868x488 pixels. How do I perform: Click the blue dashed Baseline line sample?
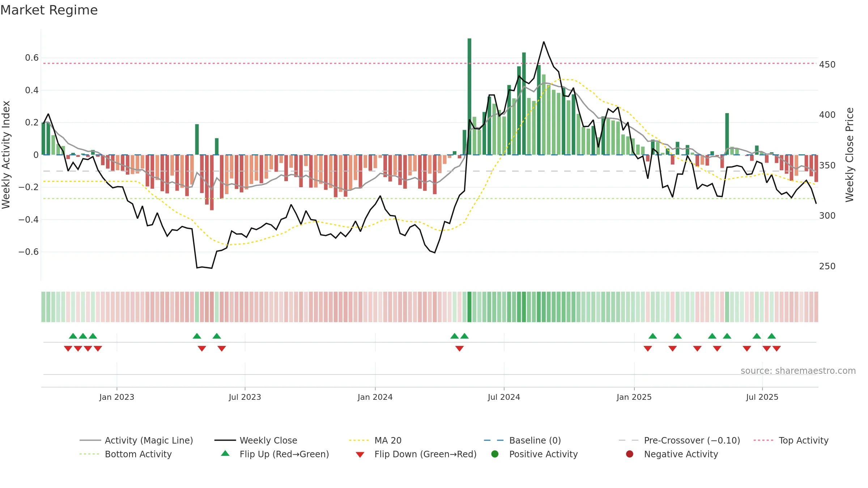[494, 440]
